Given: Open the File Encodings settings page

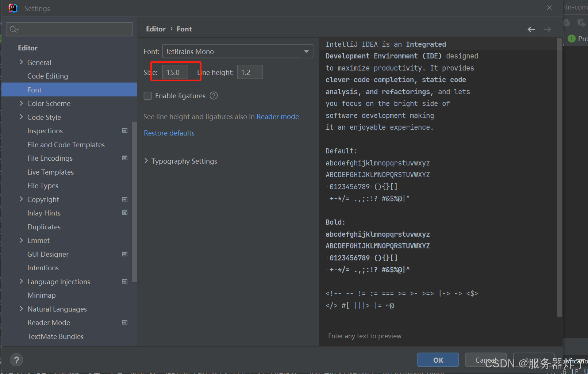Looking at the screenshot, I should tap(50, 158).
